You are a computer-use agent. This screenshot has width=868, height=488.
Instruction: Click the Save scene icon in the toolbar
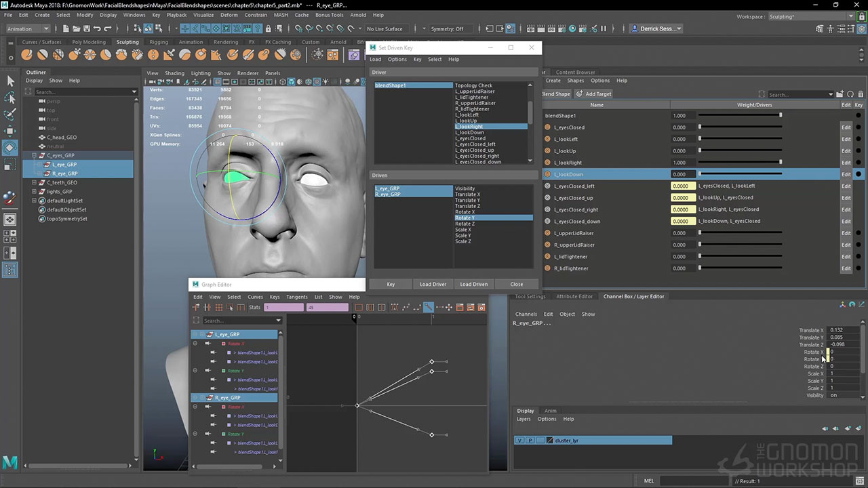(85, 28)
